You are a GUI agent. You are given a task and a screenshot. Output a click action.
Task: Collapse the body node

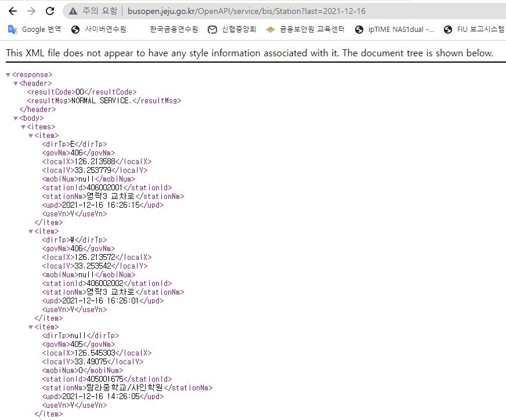coord(16,118)
